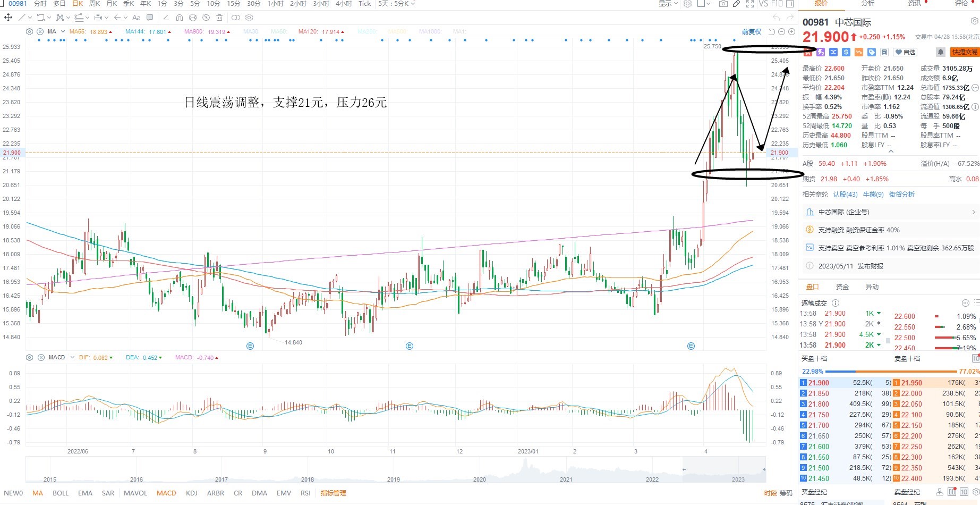The height and width of the screenshot is (505, 980).
Task: Hide all drawings with eye icon
Action: coord(206,18)
